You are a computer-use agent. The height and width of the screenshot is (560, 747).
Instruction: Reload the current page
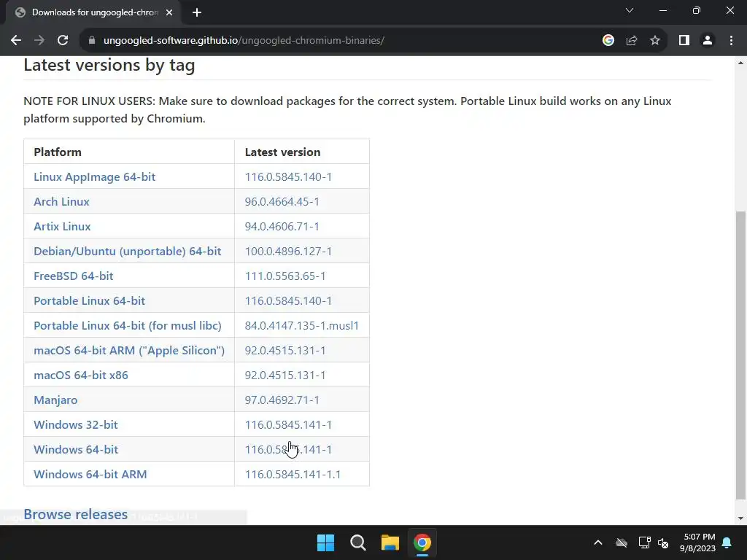coord(63,41)
